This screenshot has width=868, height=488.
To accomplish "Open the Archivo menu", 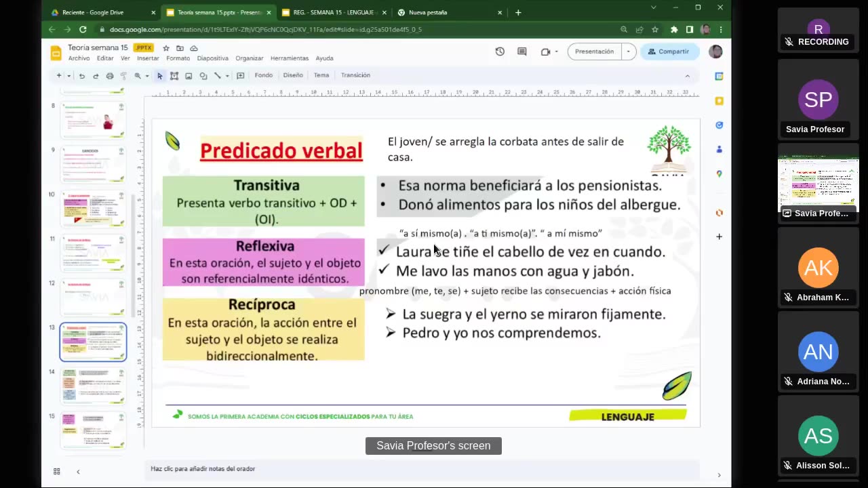I will pos(79,58).
